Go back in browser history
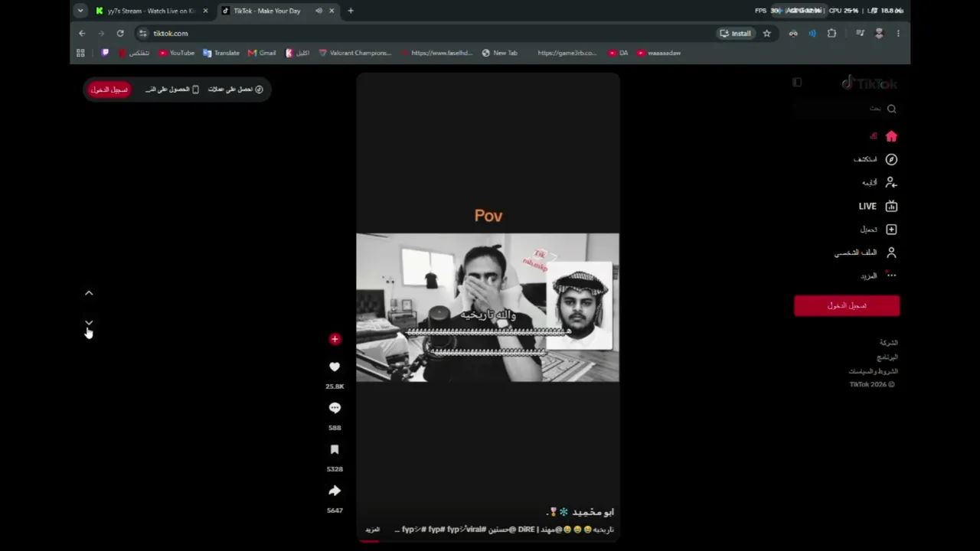This screenshot has width=980, height=551. [x=82, y=33]
